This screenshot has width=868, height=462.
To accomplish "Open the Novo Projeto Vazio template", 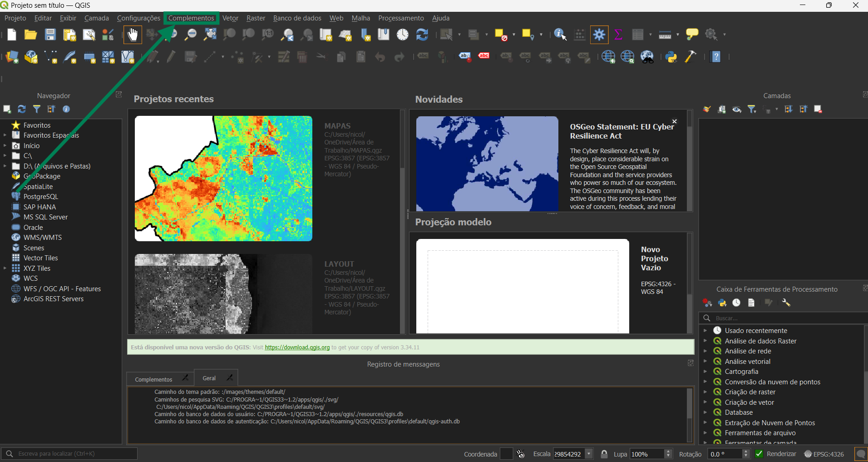I will [523, 286].
